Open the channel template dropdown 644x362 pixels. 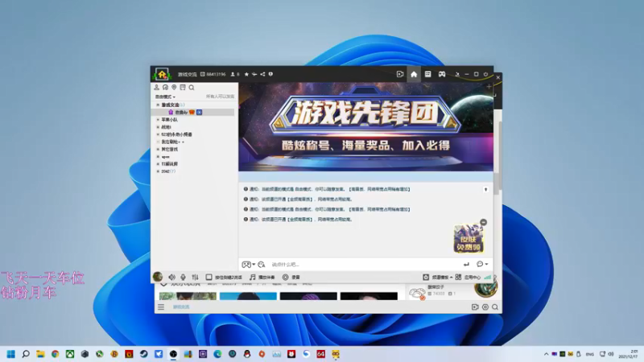438,277
